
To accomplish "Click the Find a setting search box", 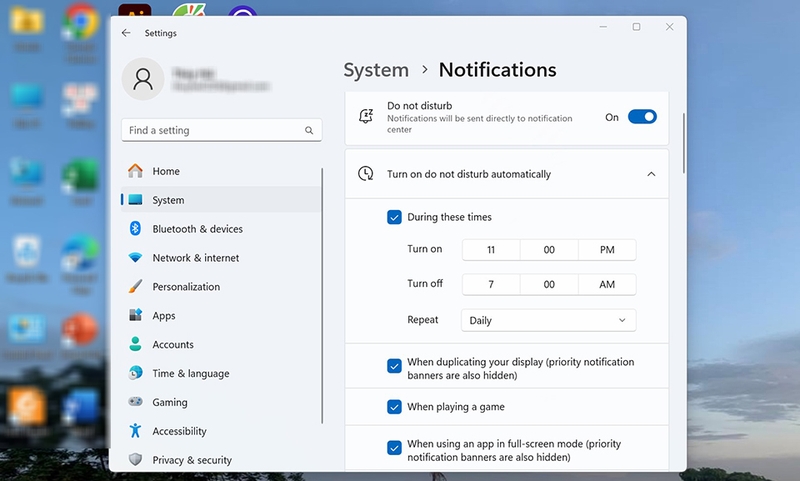I will point(221,130).
